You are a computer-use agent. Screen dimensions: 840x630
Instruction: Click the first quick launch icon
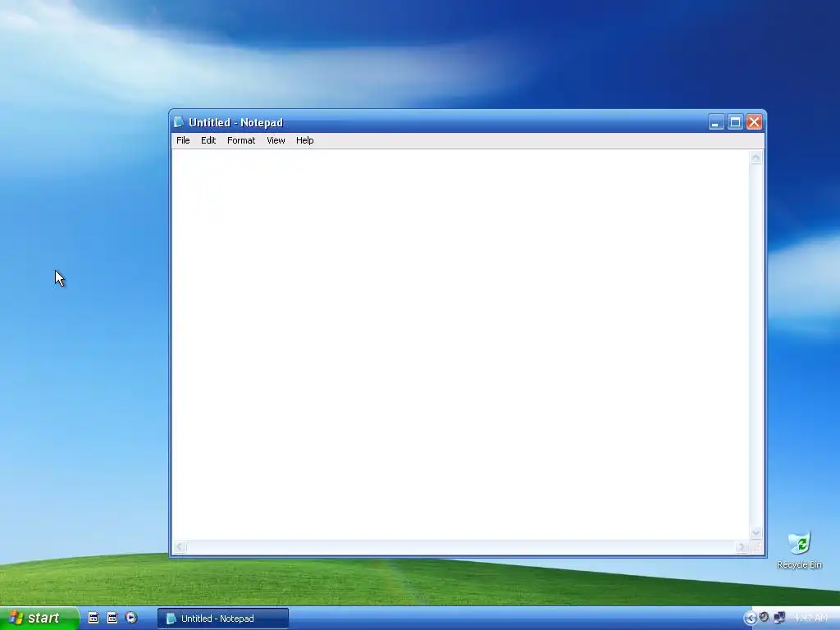point(94,619)
